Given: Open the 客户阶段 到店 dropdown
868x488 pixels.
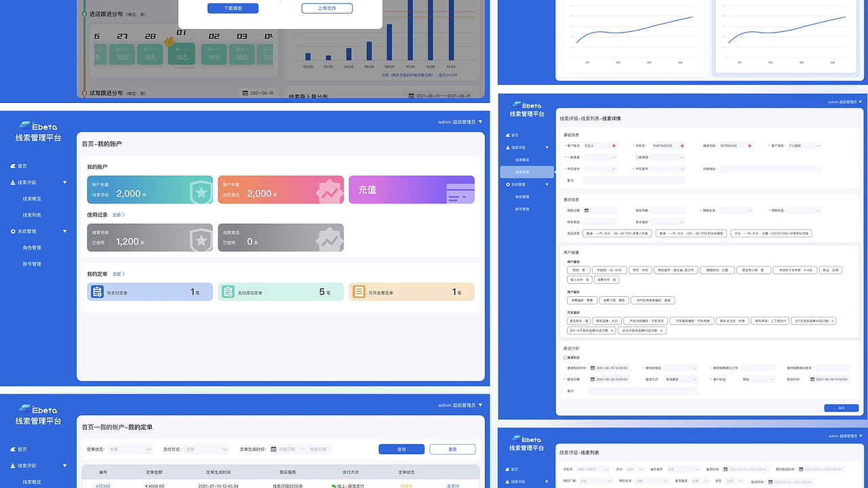Looking at the screenshot, I should [x=757, y=380].
